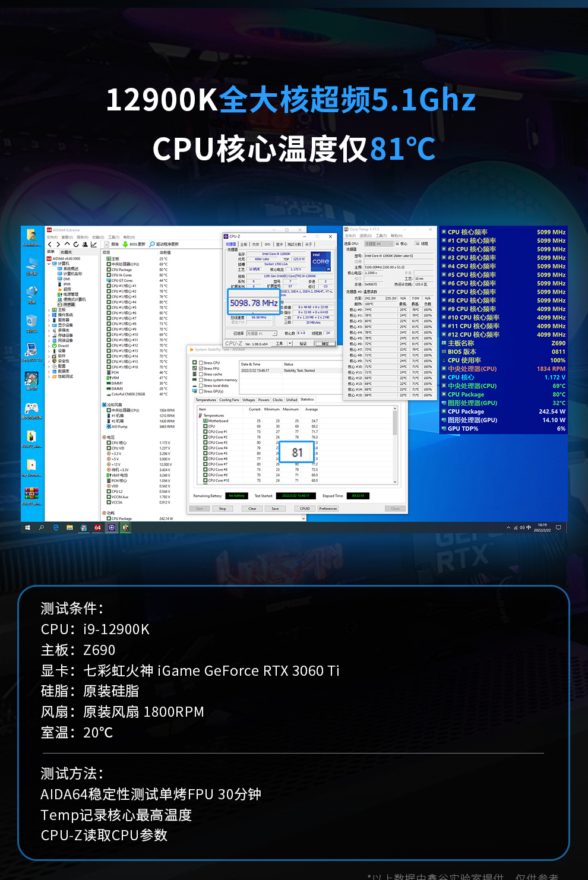Screen dimensions: 588x880
Task: Enable the Stress GPU(s) checkbox
Action: [201, 391]
